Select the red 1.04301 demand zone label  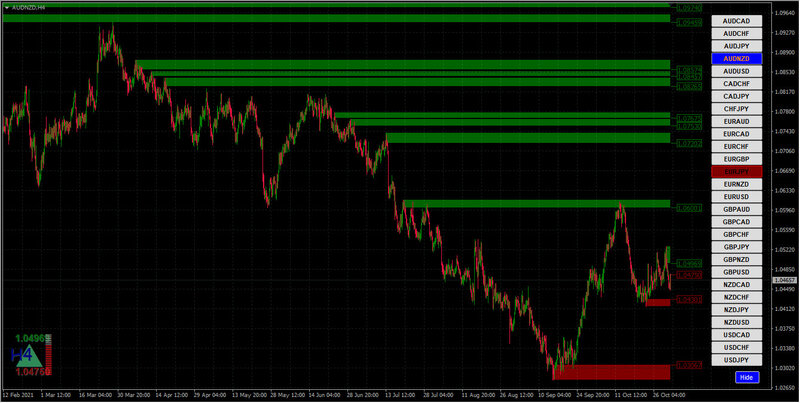click(689, 300)
